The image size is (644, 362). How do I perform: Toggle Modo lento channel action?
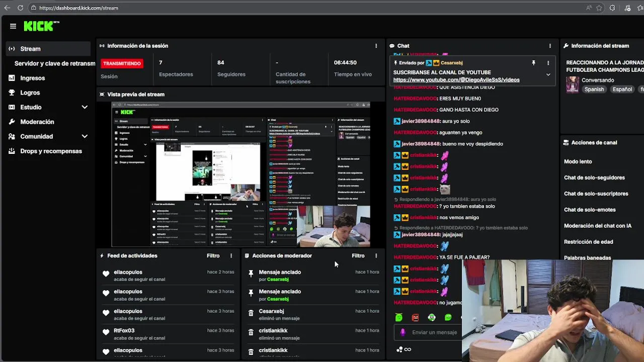578,161
